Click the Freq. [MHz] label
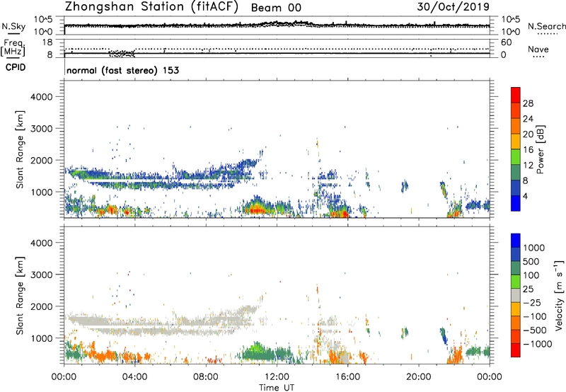This screenshot has width=566, height=392. pos(13,48)
